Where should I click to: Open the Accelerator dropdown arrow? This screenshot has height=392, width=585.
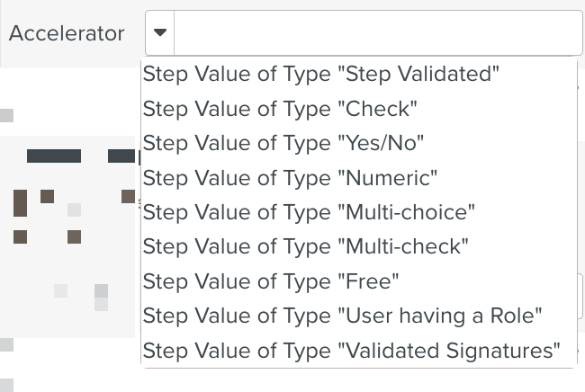pyautogui.click(x=159, y=33)
